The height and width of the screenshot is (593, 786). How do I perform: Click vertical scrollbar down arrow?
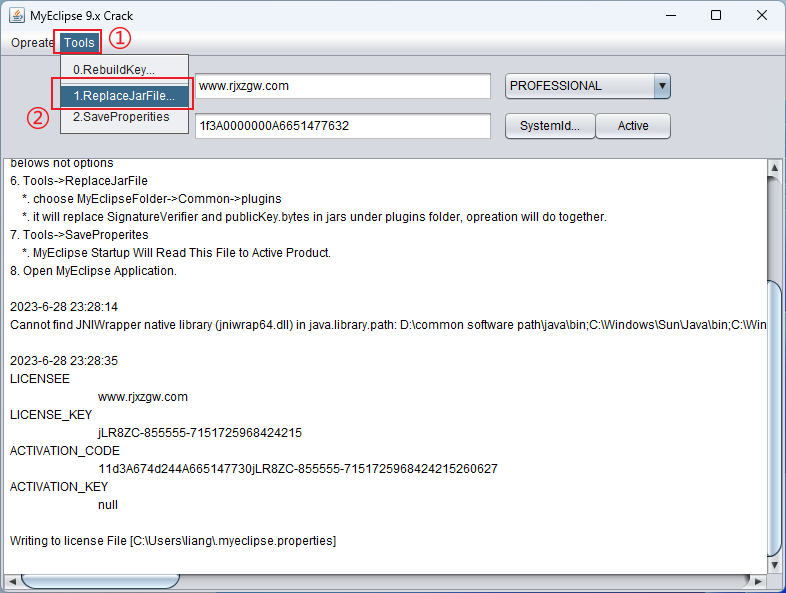(774, 565)
